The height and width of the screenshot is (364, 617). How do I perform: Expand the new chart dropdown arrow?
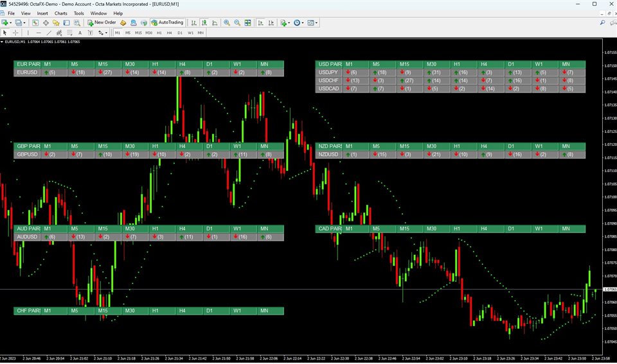[x=11, y=23]
